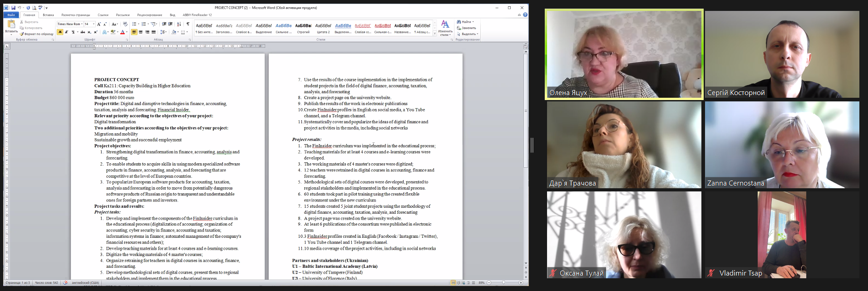Apply the Без инте... style

tap(204, 29)
